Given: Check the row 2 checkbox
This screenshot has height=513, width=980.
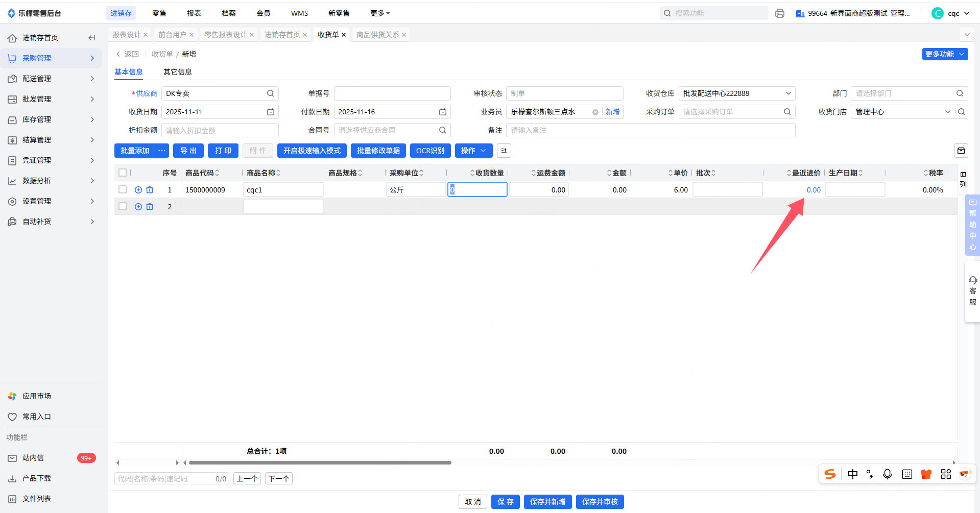Looking at the screenshot, I should 123,207.
